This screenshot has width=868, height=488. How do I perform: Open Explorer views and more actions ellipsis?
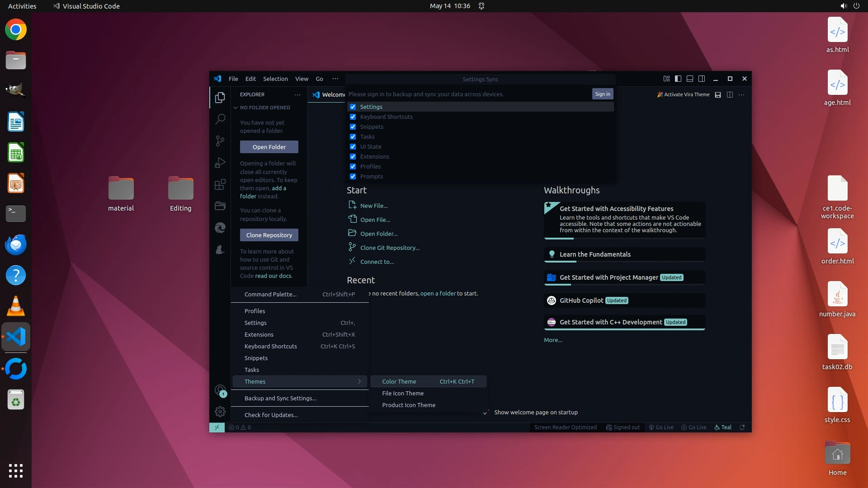click(297, 94)
